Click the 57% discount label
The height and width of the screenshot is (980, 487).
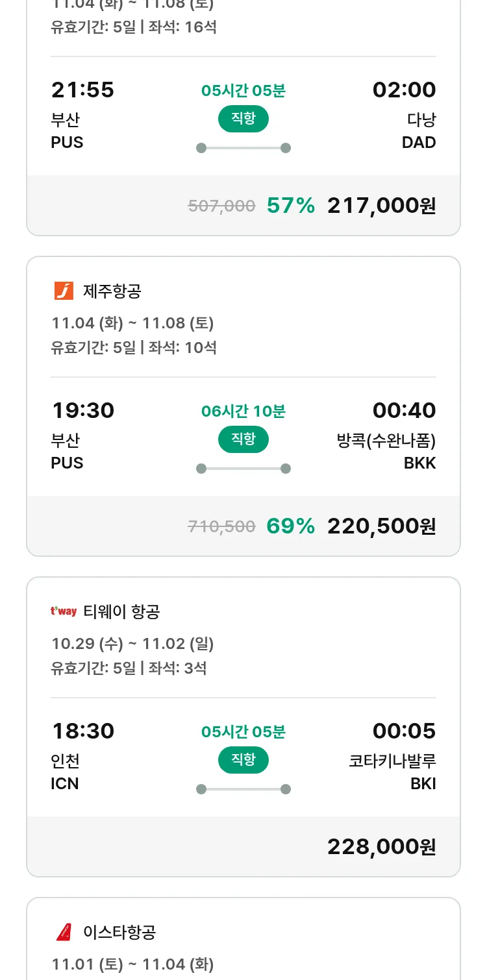tap(290, 206)
